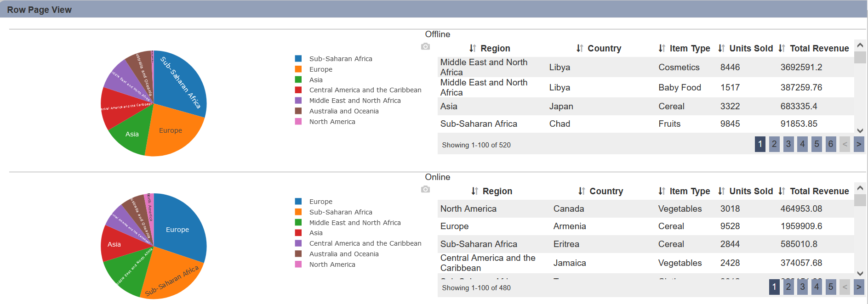This screenshot has width=868, height=304.
Task: Select Cosmetics cell in Offline table
Action: point(679,68)
